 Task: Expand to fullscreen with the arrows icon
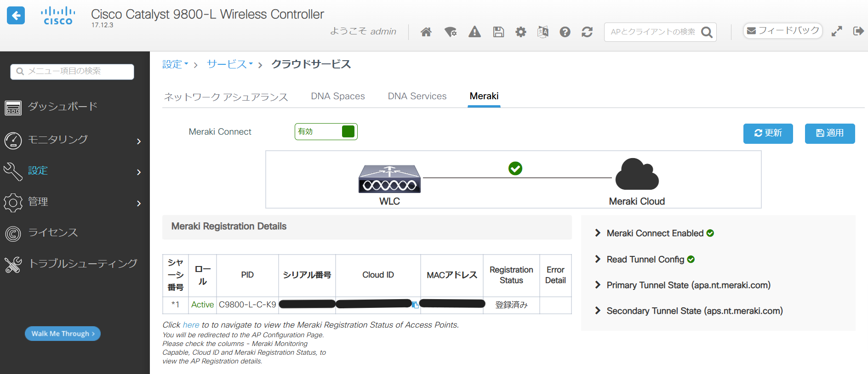pos(837,31)
